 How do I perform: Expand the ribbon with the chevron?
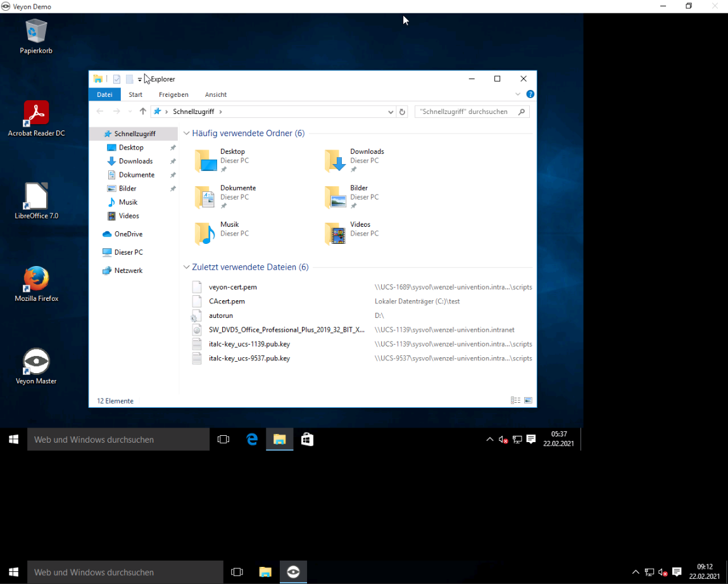(x=518, y=94)
